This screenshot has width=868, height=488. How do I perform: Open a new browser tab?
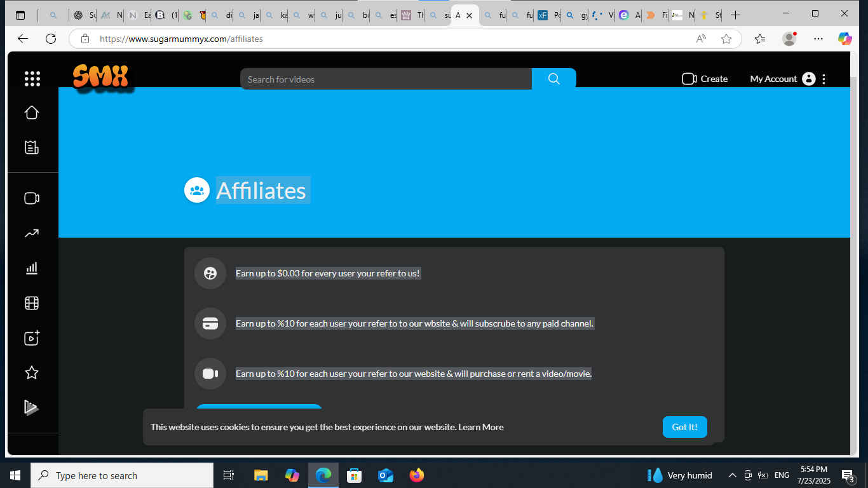tap(735, 15)
